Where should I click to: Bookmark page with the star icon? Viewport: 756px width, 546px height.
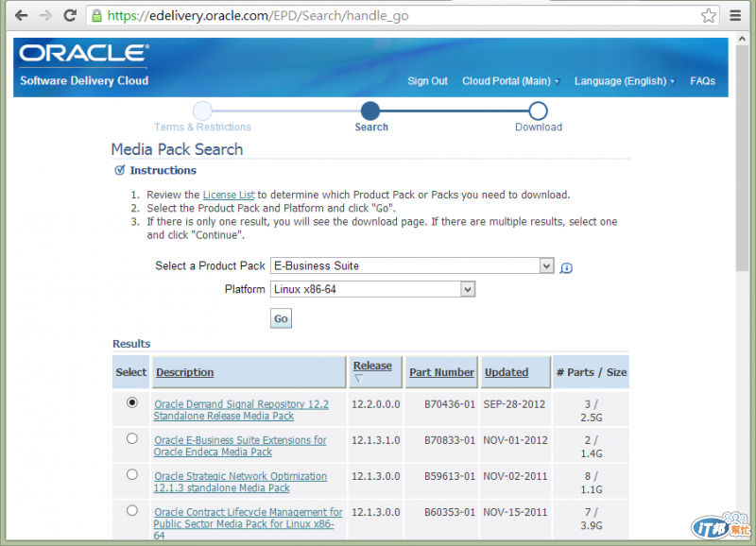708,16
